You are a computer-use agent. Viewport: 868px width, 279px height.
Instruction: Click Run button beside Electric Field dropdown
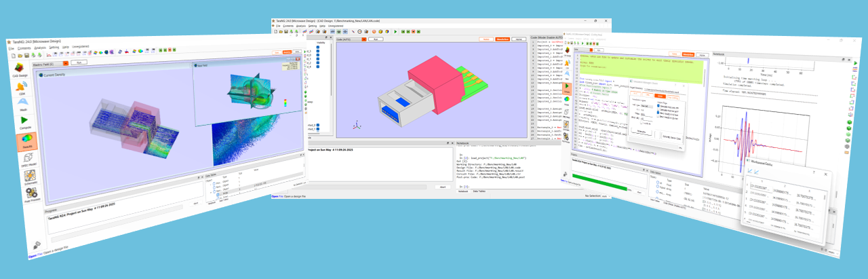81,62
